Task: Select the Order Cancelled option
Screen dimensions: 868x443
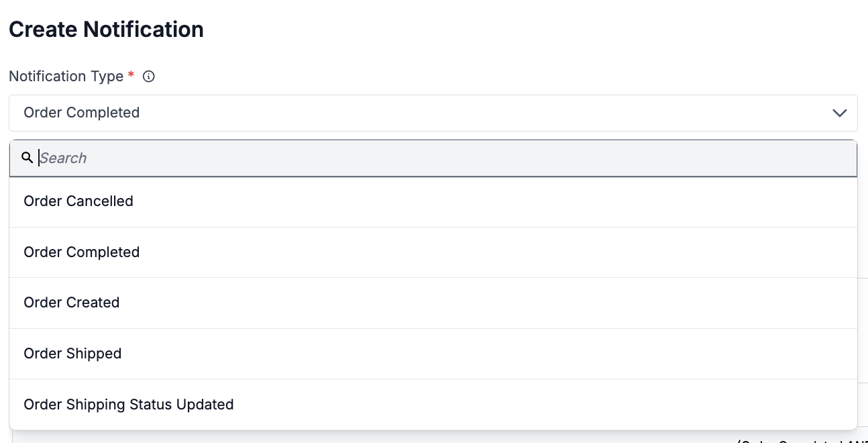Action: 78,201
